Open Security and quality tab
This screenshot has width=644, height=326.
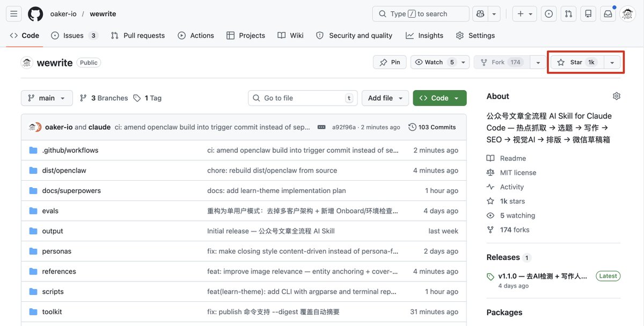pos(354,35)
